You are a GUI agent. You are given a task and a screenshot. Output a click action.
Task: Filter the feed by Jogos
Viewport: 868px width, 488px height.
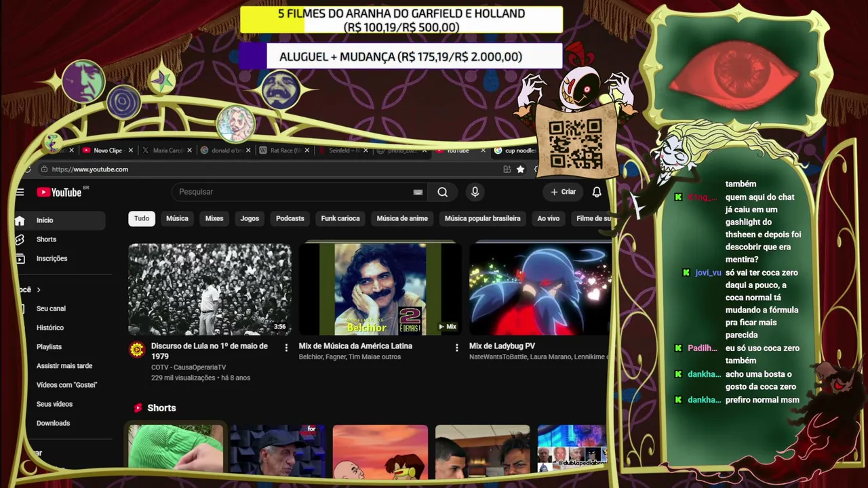(250, 218)
